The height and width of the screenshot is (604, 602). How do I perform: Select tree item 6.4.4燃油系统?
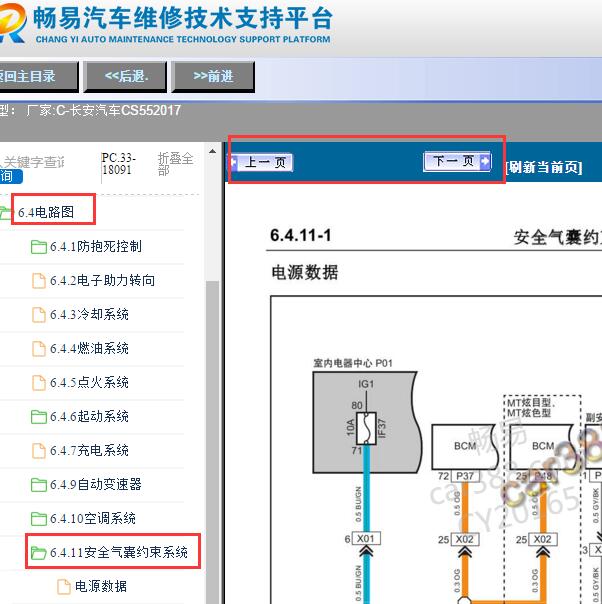(x=89, y=348)
